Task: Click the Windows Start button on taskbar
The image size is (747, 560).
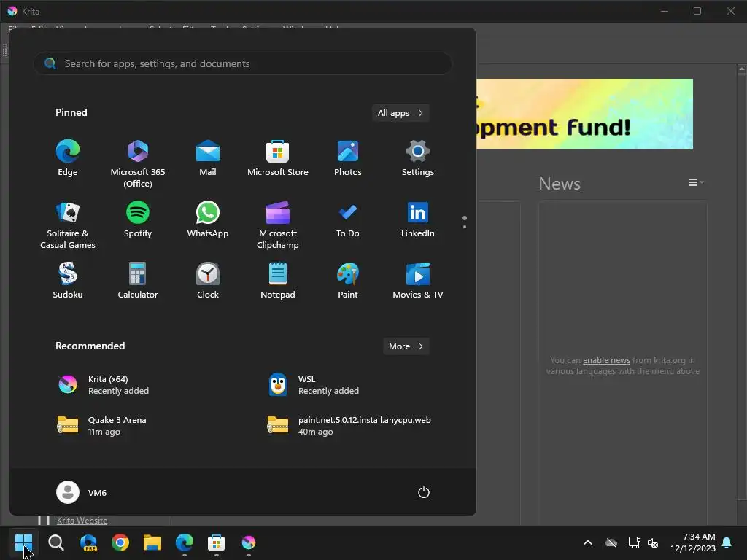Action: click(x=23, y=542)
